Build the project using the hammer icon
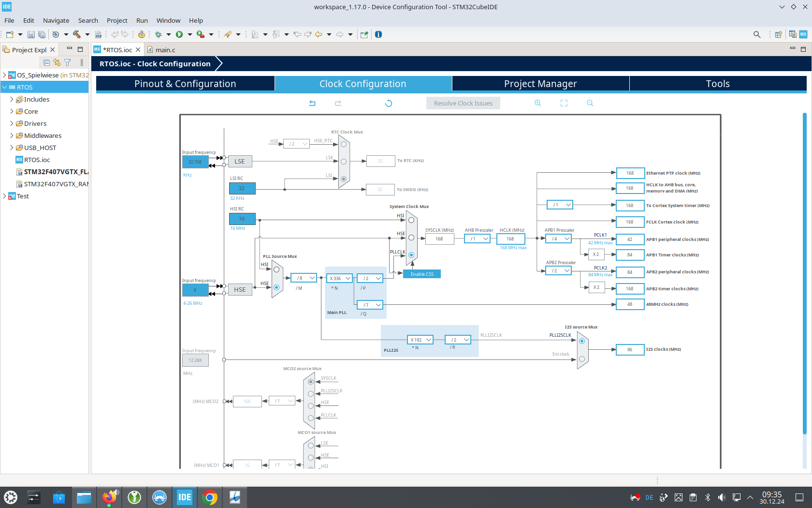Screen dimensions: 812x508 pos(76,34)
